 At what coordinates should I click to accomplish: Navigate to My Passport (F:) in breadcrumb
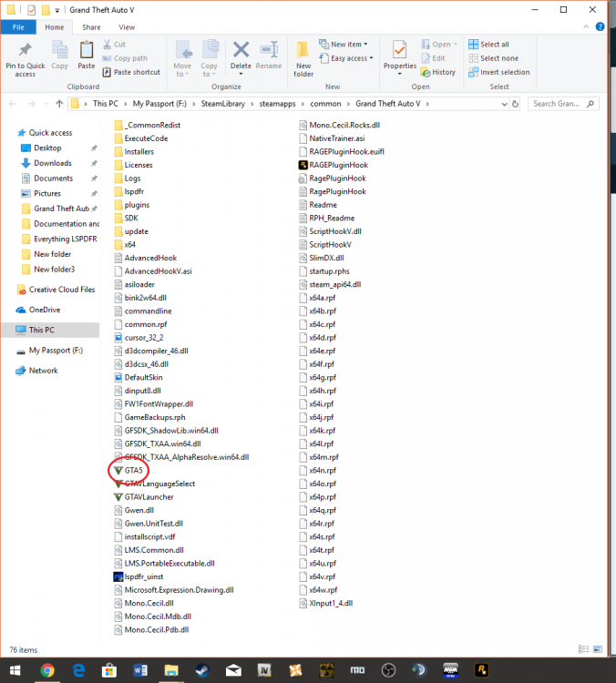tap(159, 104)
